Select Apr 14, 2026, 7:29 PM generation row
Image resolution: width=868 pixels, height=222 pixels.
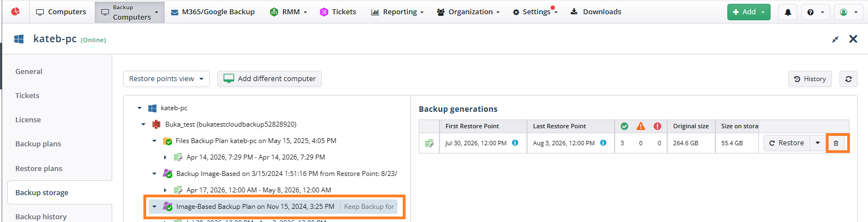(256, 157)
